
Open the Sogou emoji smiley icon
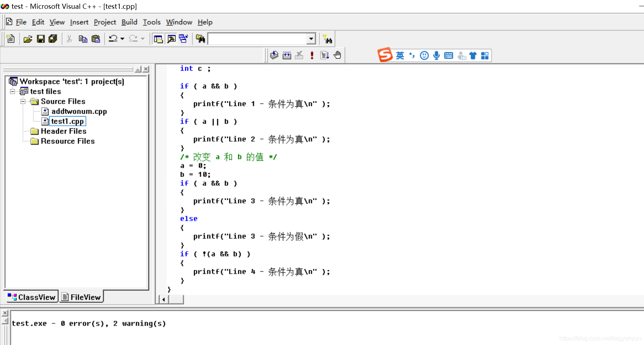click(x=424, y=56)
